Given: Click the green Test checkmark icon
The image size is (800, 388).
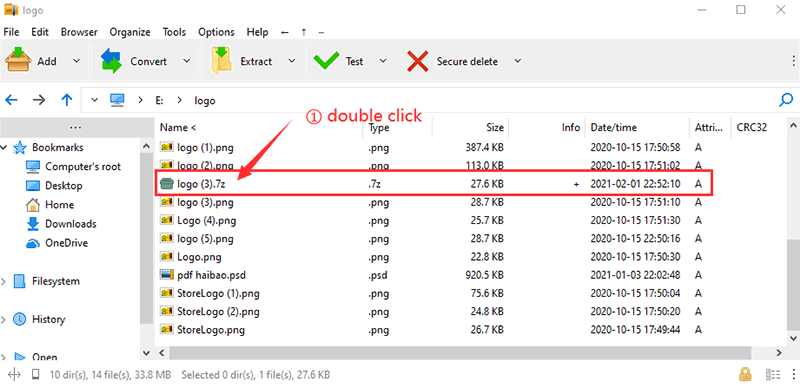Looking at the screenshot, I should click(x=326, y=61).
